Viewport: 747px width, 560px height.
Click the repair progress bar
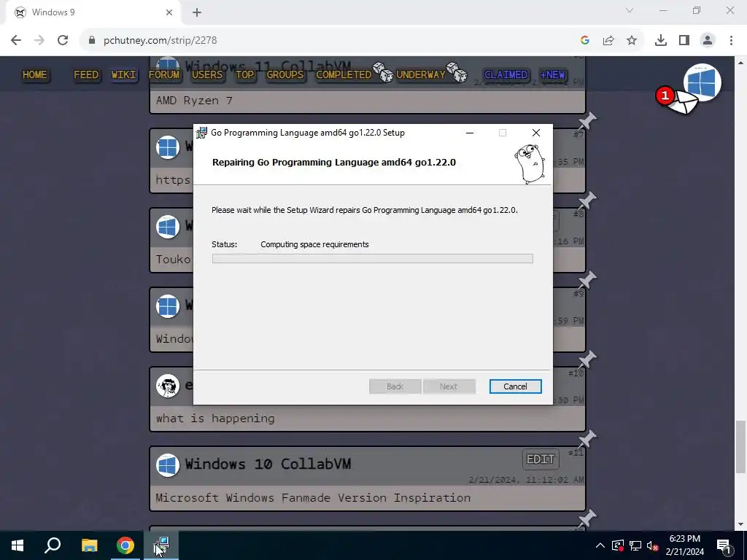(373, 259)
